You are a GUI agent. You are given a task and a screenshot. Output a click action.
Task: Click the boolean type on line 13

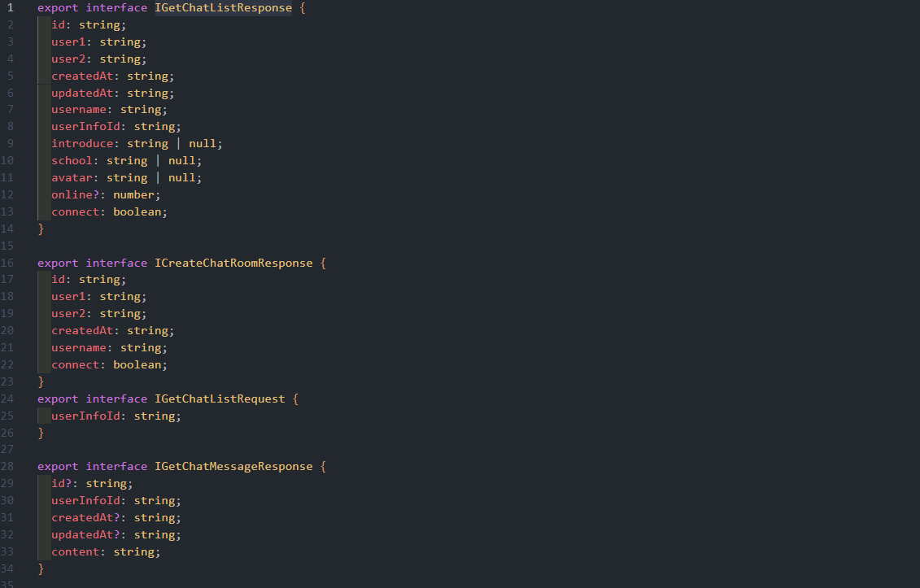point(140,212)
